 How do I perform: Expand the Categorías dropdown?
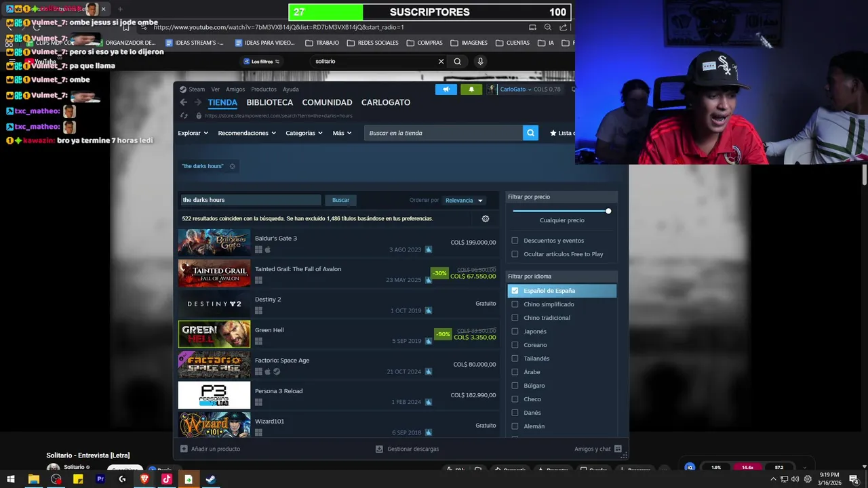[x=304, y=133]
